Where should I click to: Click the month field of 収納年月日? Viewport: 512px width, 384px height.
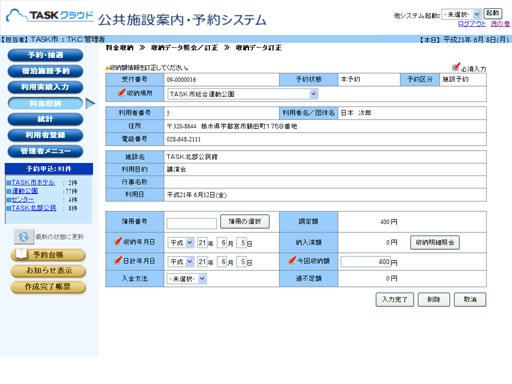(222, 243)
